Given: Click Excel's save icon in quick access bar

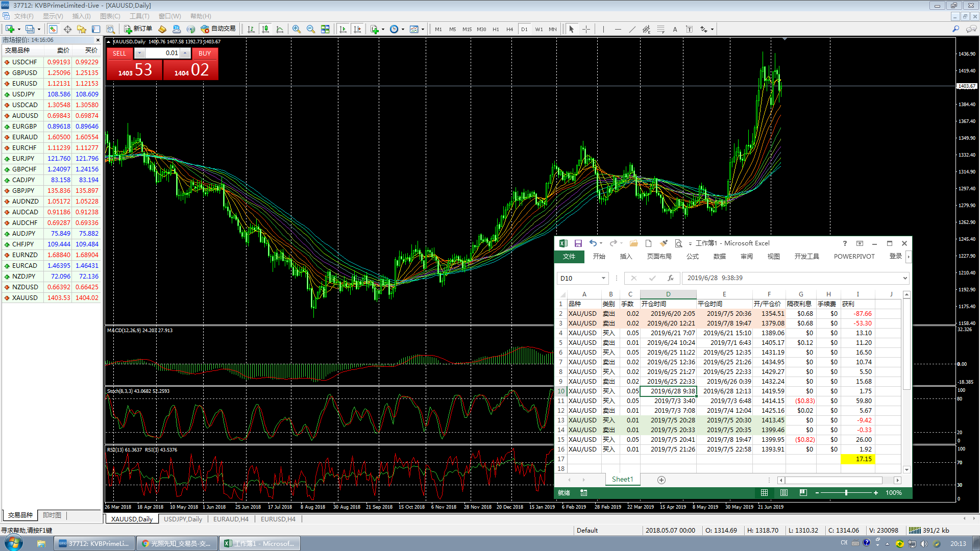Looking at the screenshot, I should [x=578, y=243].
